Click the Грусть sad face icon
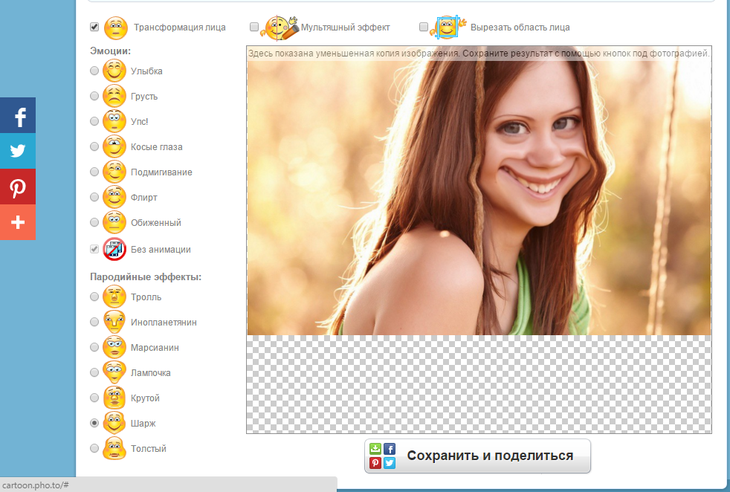 click(115, 96)
